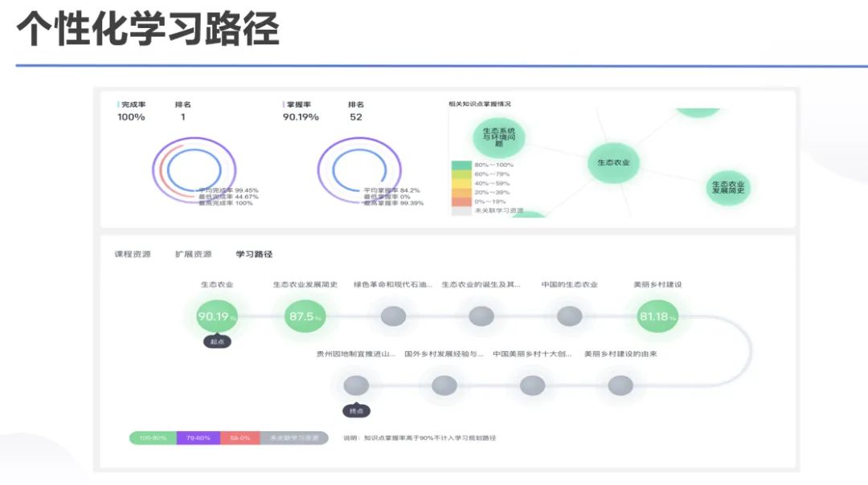Click the 81.18% 美丽乡村建设 node
868x485 pixels.
click(657, 316)
